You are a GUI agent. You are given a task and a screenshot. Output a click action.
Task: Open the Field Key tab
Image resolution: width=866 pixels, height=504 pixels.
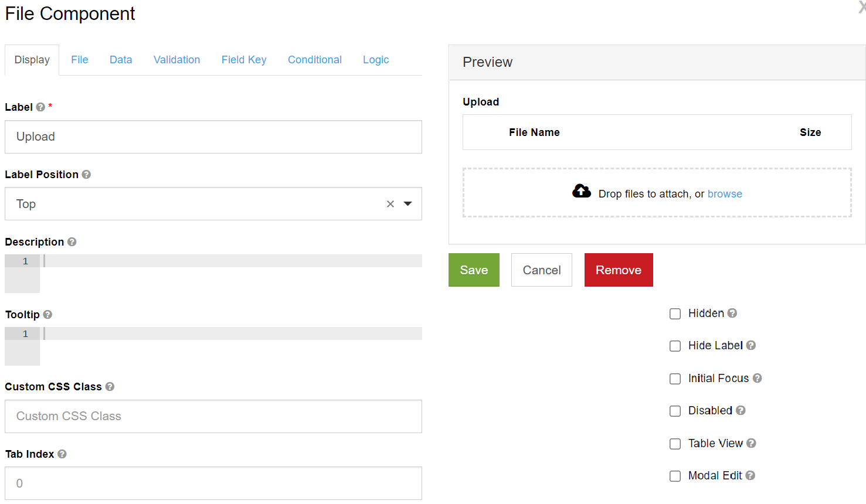244,60
